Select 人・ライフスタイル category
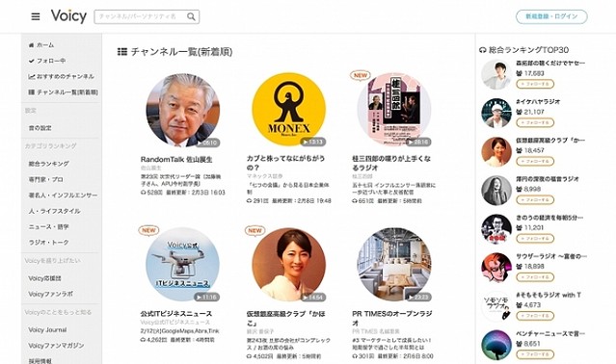The height and width of the screenshot is (364, 616). point(54,211)
